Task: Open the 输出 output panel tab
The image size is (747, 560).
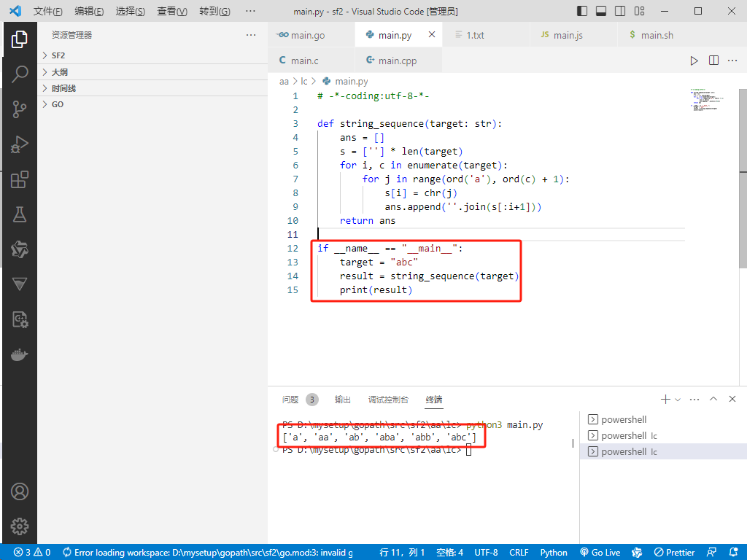Action: pos(343,400)
